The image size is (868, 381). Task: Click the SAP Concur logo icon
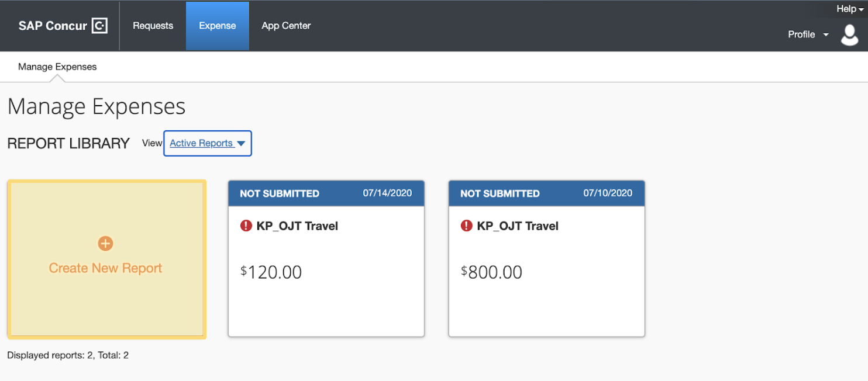99,26
